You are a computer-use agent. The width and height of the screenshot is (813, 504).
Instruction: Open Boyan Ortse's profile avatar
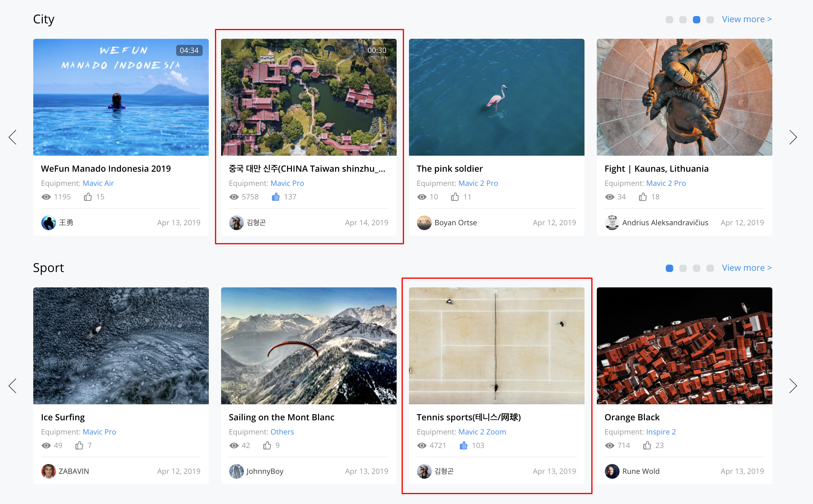pyautogui.click(x=424, y=223)
